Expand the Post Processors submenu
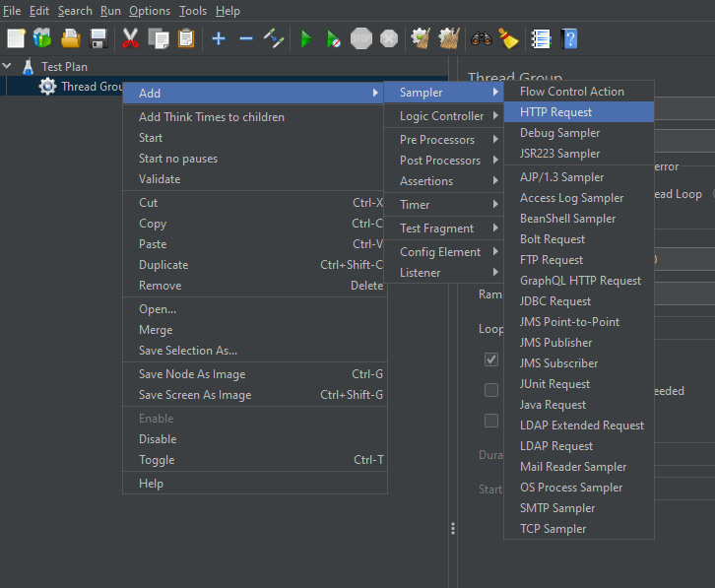 (444, 161)
